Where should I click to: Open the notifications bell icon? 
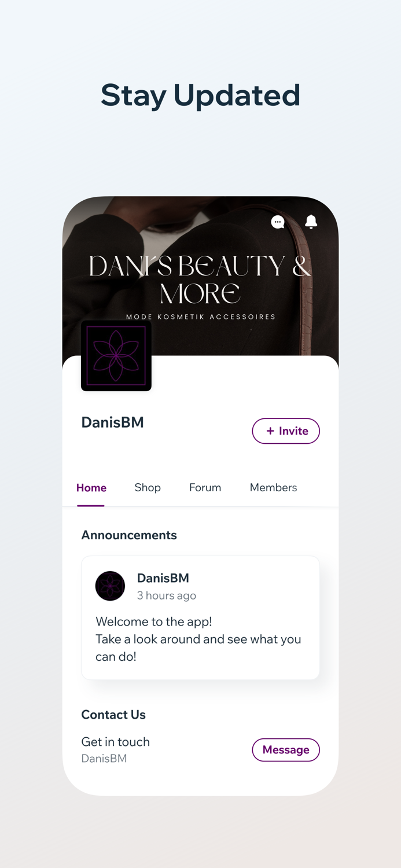[311, 222]
